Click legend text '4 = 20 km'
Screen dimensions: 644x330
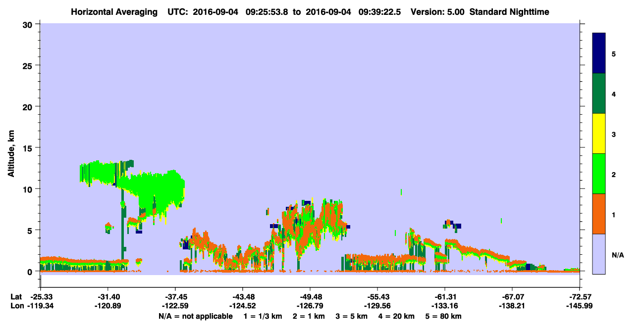(x=397, y=317)
